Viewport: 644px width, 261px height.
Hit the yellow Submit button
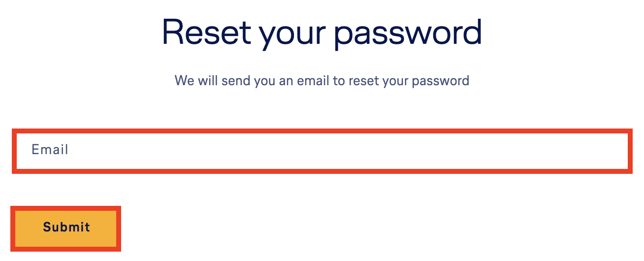coord(66,228)
